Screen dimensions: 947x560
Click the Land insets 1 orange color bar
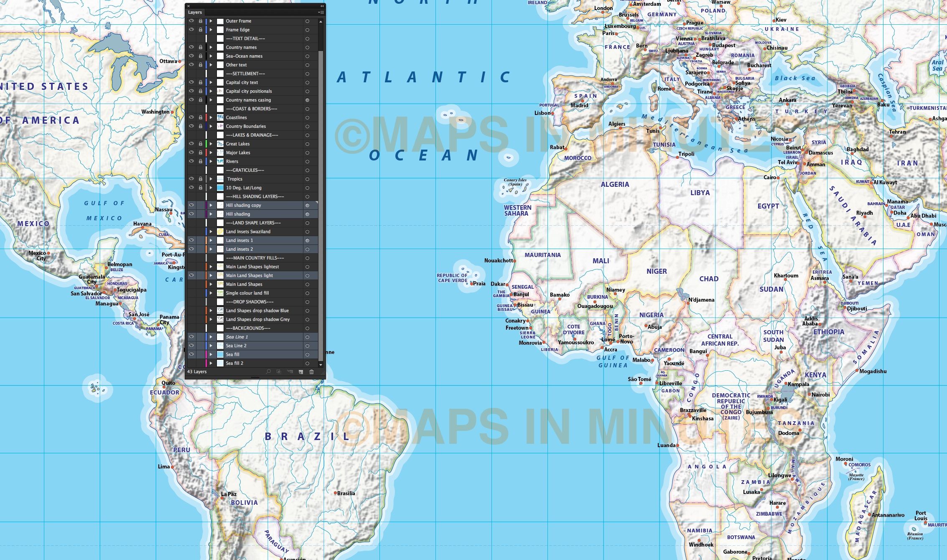click(x=206, y=240)
